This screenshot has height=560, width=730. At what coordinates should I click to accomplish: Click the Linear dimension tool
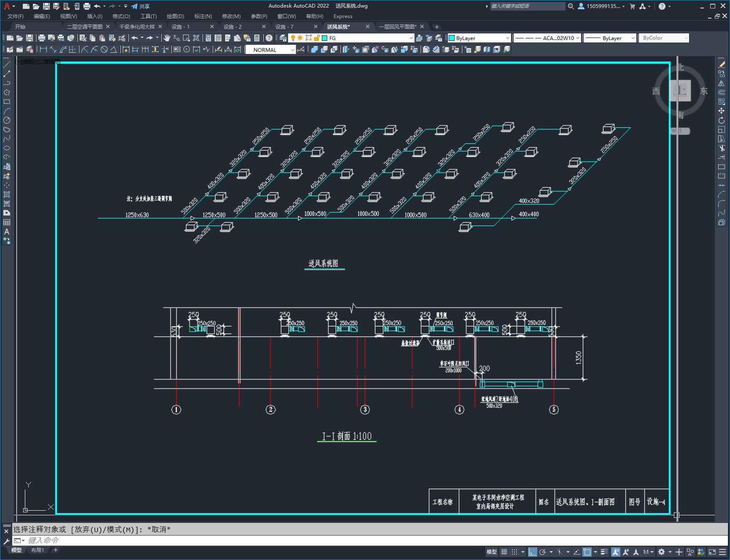tap(43, 49)
